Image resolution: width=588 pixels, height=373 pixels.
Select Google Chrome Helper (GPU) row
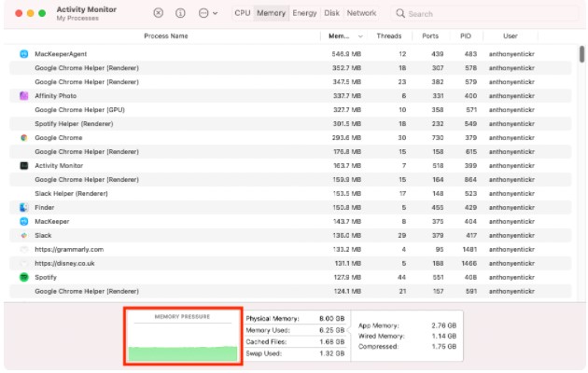point(290,110)
